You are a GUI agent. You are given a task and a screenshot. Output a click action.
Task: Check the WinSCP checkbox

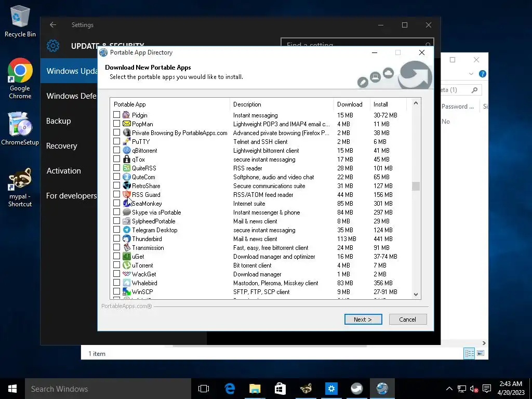116,291
